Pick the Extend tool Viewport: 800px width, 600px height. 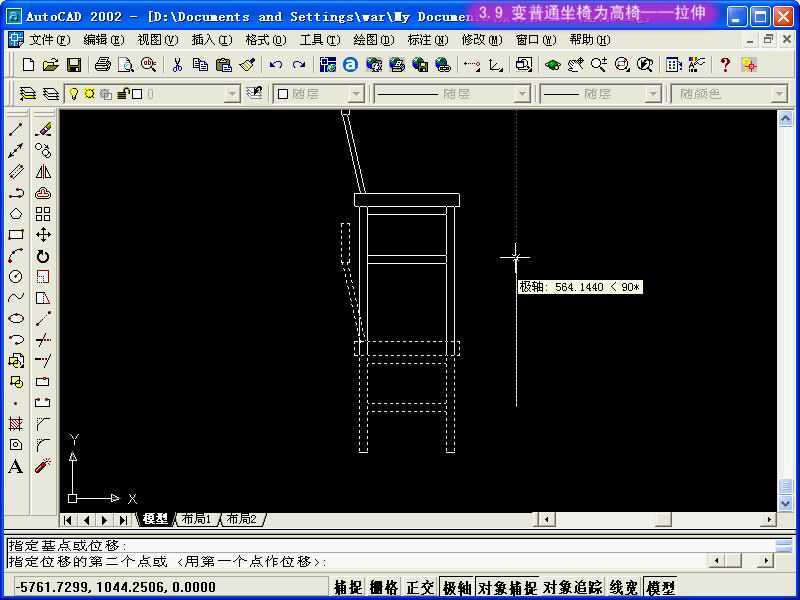pyautogui.click(x=43, y=360)
